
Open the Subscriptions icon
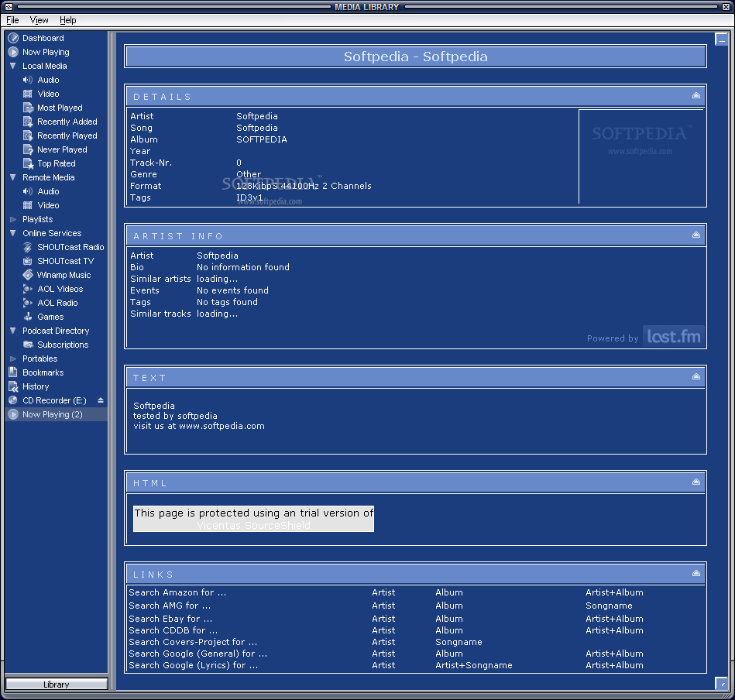click(x=28, y=345)
